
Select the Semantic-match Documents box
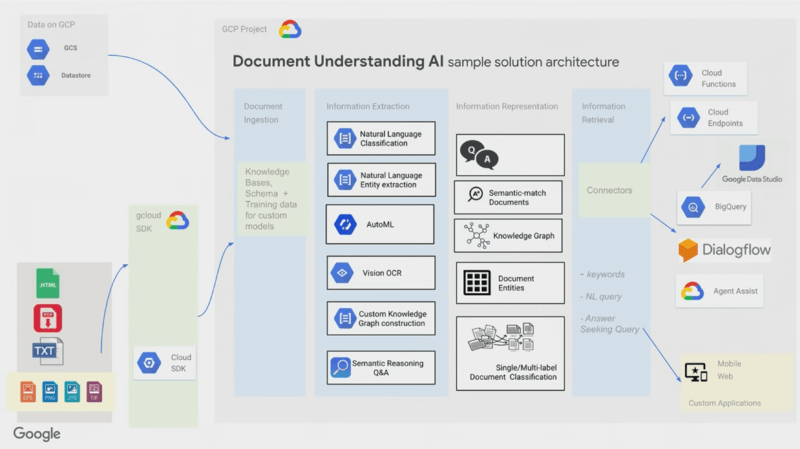pyautogui.click(x=508, y=197)
